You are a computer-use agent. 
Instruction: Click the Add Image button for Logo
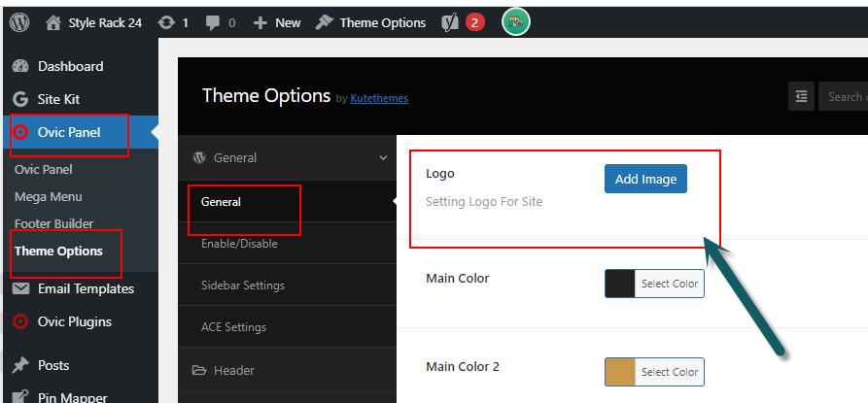645,179
